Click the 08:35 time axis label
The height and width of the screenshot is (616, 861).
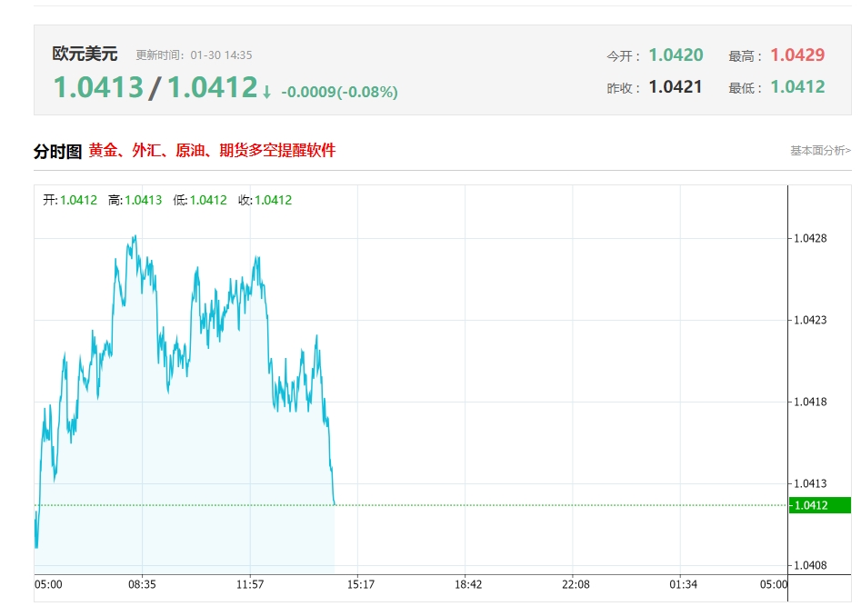tap(142, 585)
